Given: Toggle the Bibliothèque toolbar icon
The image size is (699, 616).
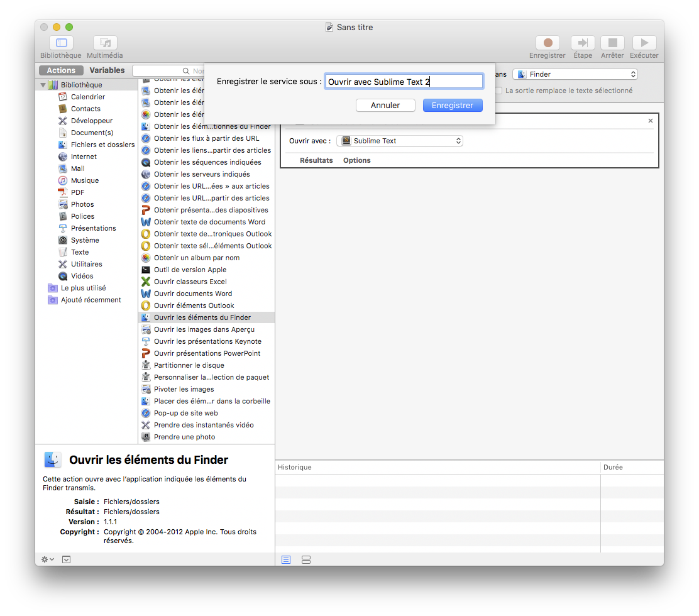Looking at the screenshot, I should (61, 43).
